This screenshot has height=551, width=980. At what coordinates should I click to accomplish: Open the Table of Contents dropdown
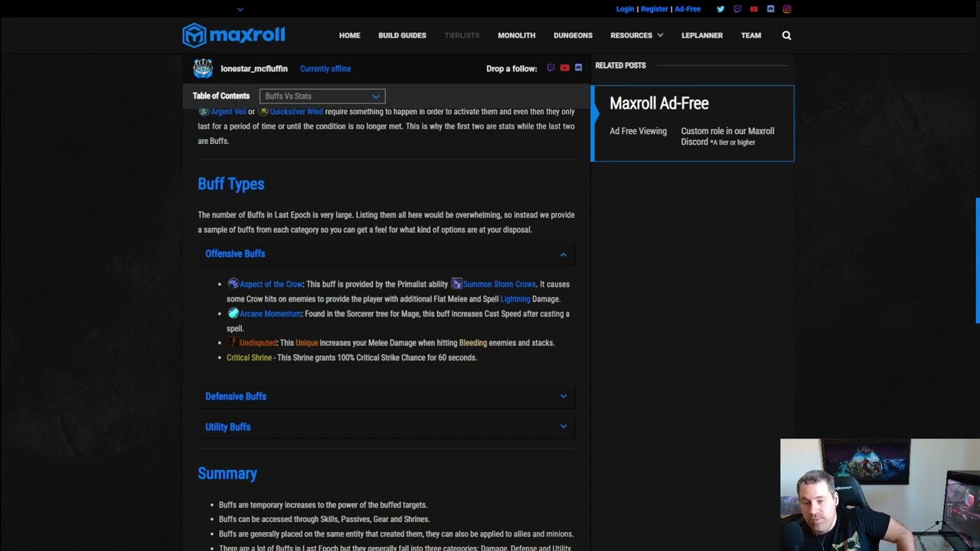coord(322,96)
